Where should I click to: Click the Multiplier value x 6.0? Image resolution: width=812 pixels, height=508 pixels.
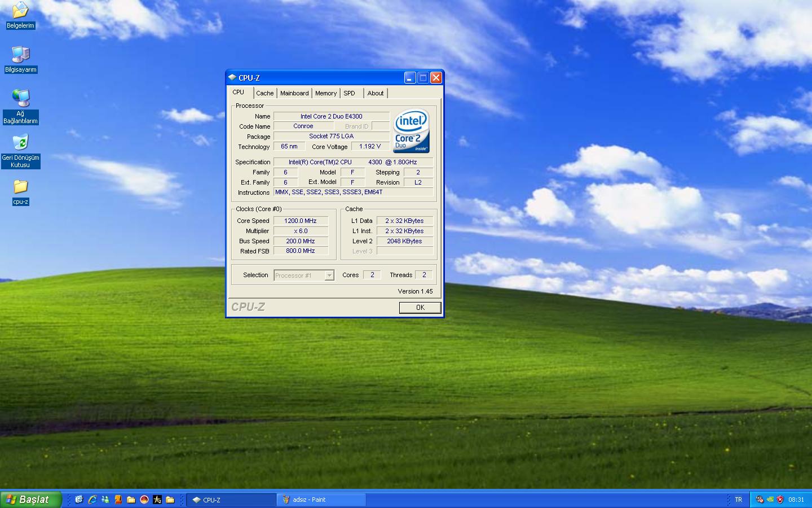301,231
